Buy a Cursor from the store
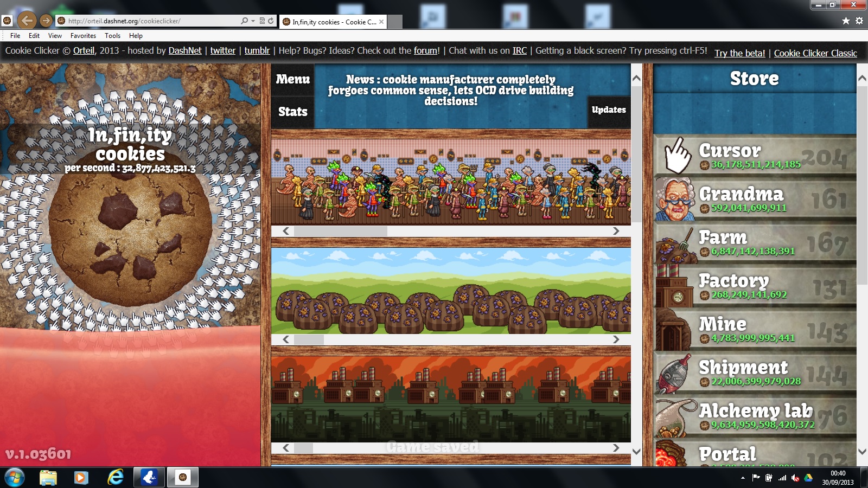This screenshot has height=488, width=868. [x=755, y=156]
